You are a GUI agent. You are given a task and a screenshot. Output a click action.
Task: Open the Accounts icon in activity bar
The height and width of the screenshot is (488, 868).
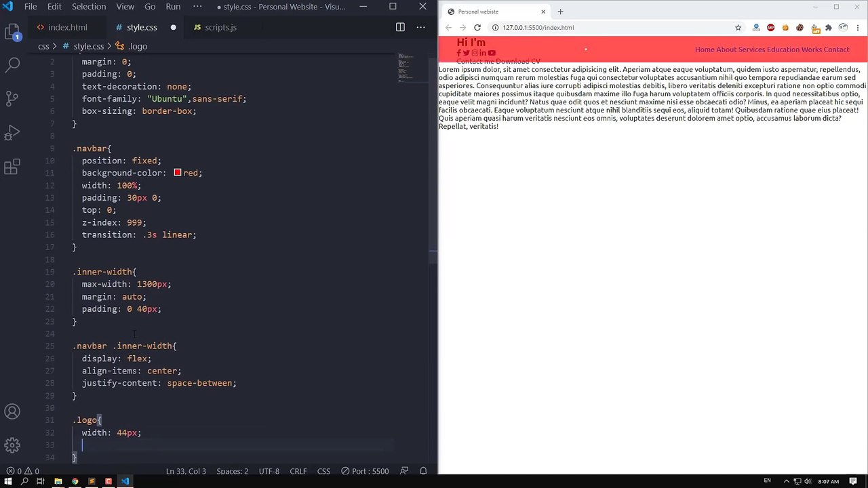[x=12, y=411]
